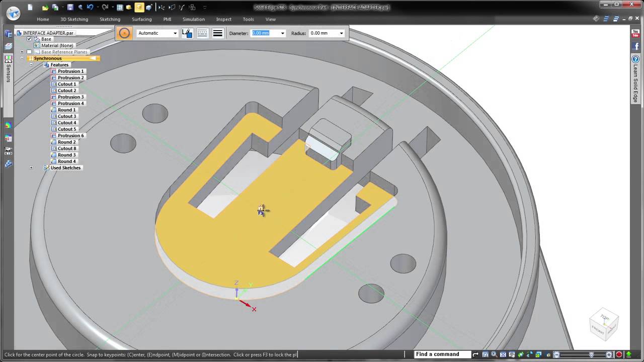Open the Automatic dropdown in command bar
Screen dimensions: 644x362
pyautogui.click(x=175, y=33)
